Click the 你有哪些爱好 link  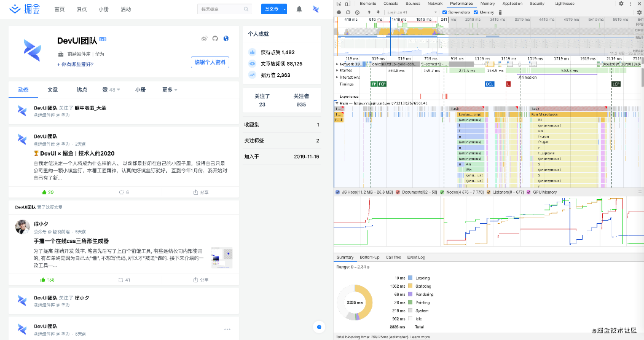click(x=75, y=65)
